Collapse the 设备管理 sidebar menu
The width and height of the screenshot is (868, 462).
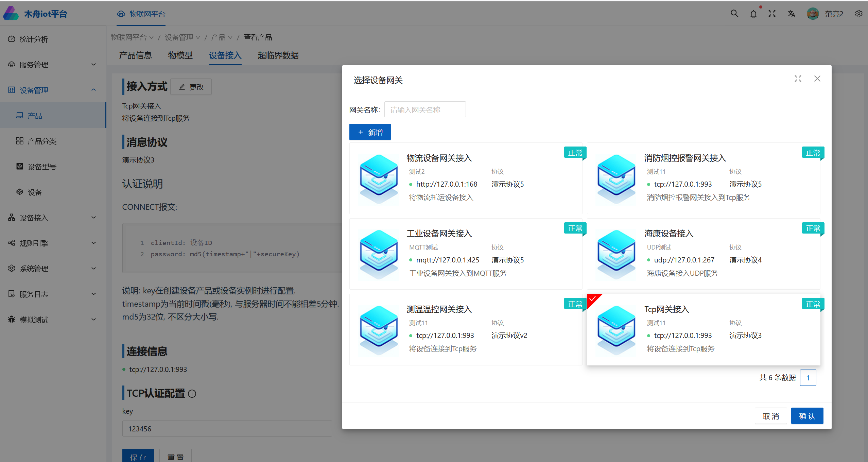point(53,90)
